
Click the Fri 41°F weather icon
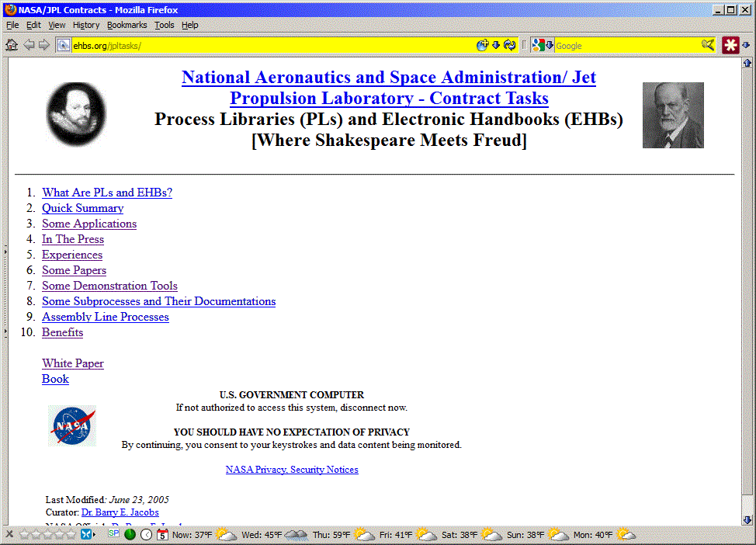tap(426, 534)
